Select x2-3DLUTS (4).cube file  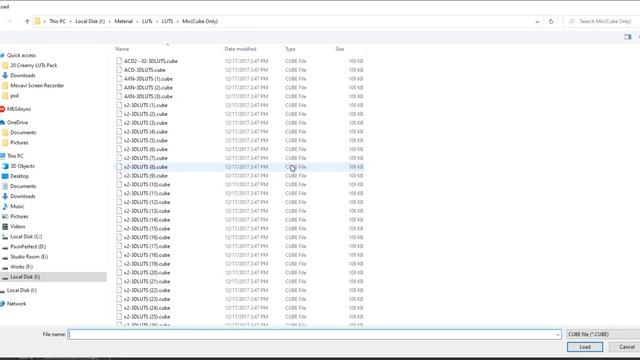pos(145,132)
